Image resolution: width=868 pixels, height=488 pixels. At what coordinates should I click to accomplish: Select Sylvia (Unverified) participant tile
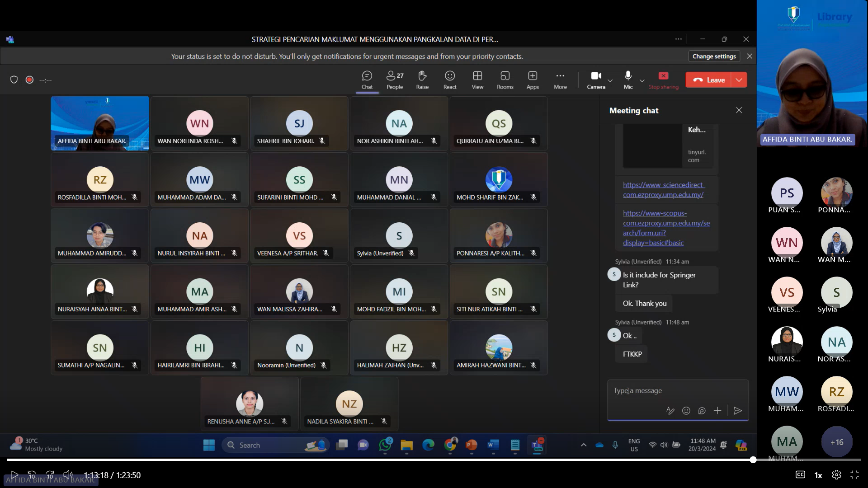(x=399, y=235)
